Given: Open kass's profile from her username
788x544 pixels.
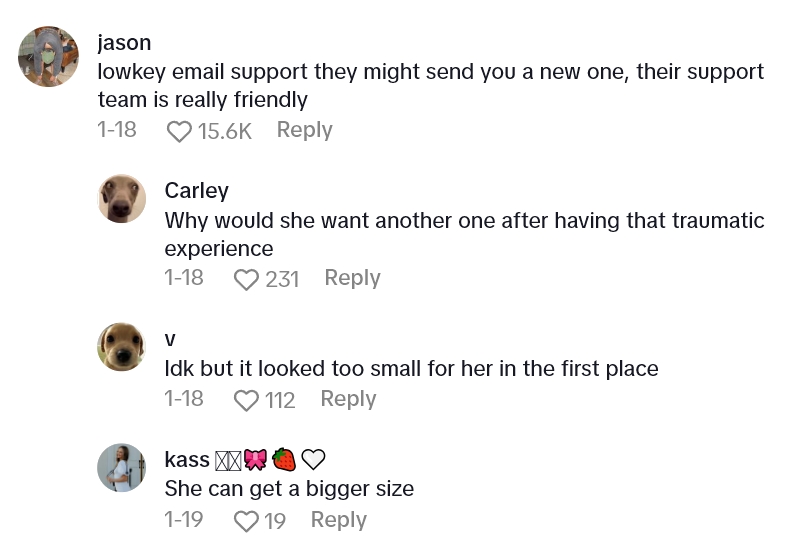Looking at the screenshot, I should [x=187, y=460].
